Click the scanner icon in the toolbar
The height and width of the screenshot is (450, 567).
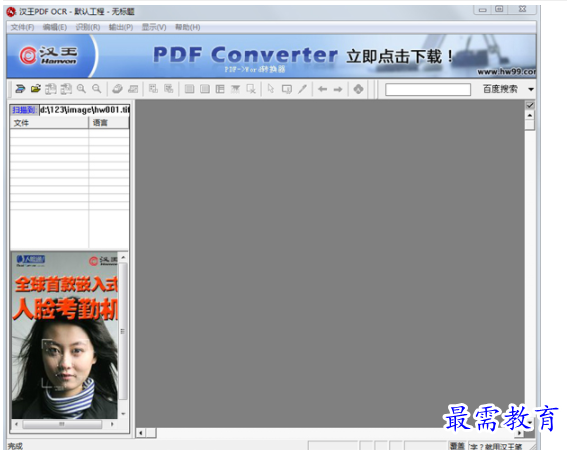tap(20, 89)
